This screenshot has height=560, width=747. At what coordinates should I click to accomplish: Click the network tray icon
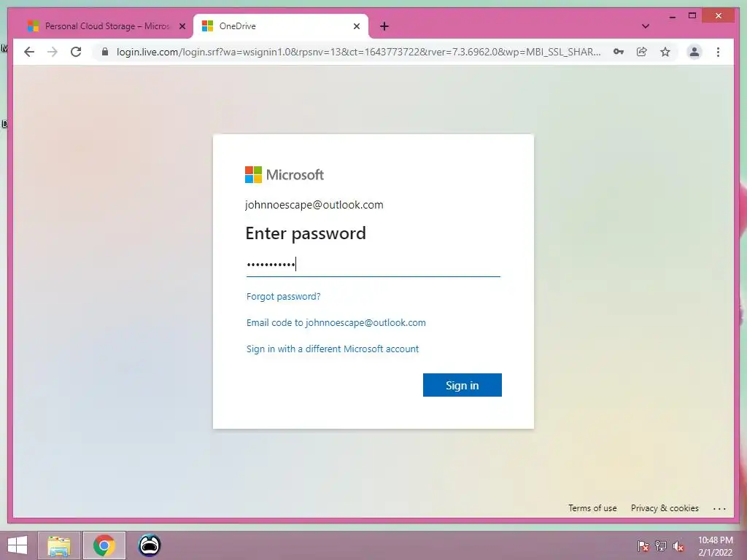coord(661,546)
